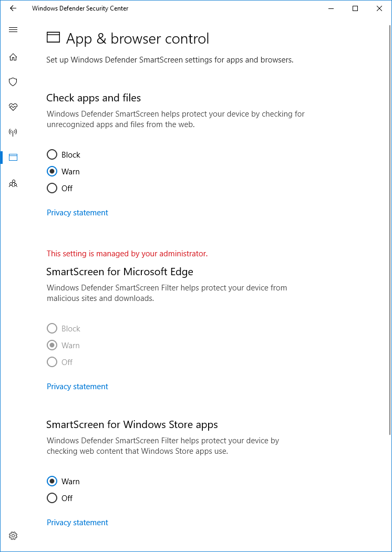The width and height of the screenshot is (392, 552).
Task: Select App & browser control sidebar icon
Action: (13, 157)
